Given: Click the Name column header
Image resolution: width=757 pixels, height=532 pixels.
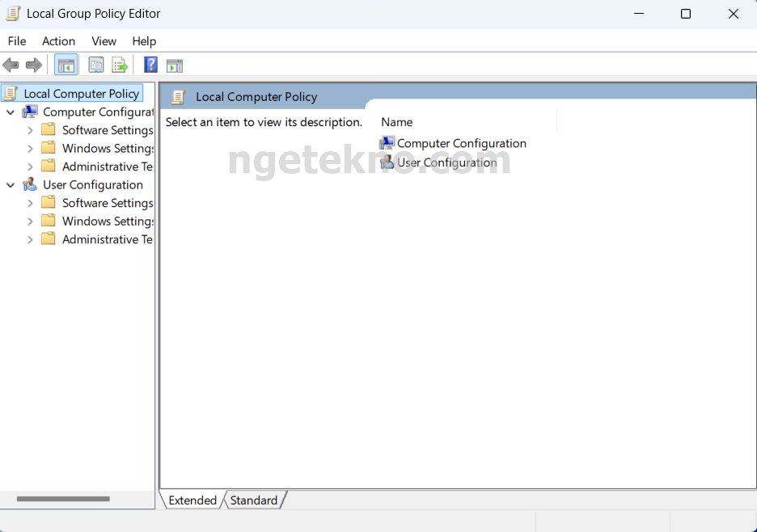Looking at the screenshot, I should coord(397,122).
